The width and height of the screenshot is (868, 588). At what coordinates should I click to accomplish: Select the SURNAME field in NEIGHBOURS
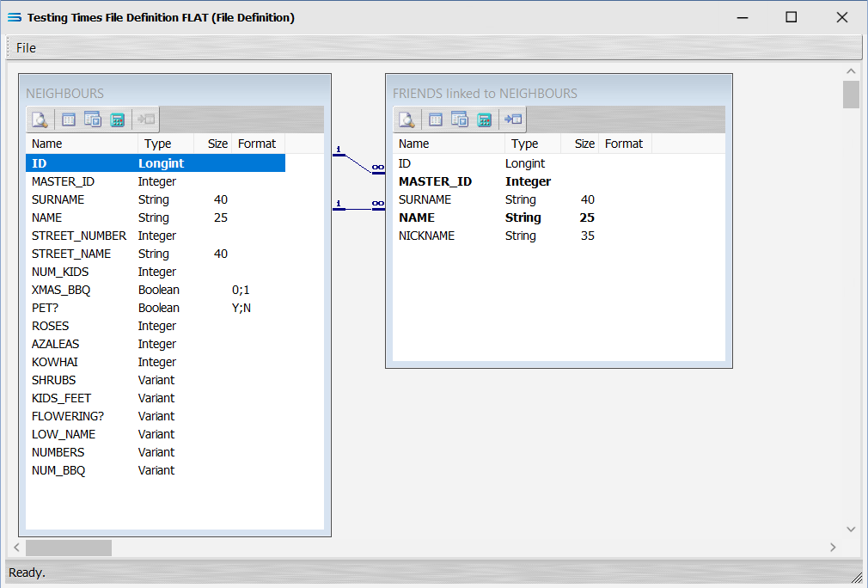click(156, 200)
